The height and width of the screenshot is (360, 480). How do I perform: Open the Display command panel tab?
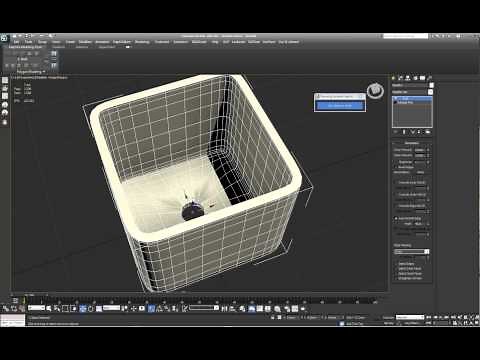(422, 78)
